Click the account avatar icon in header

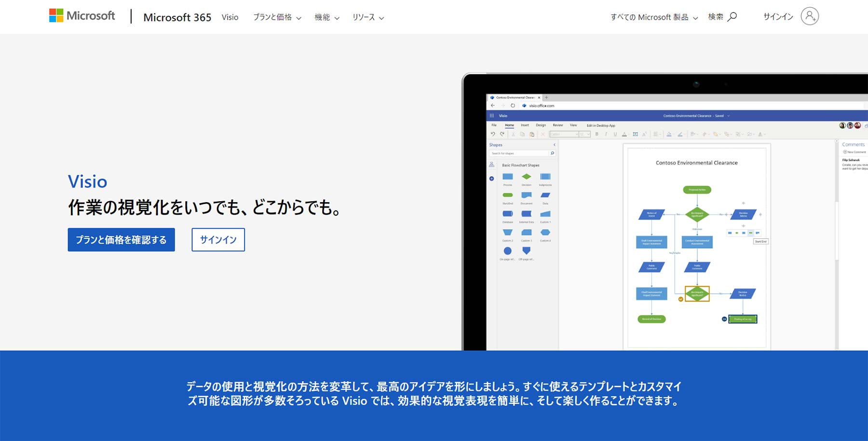pos(810,16)
